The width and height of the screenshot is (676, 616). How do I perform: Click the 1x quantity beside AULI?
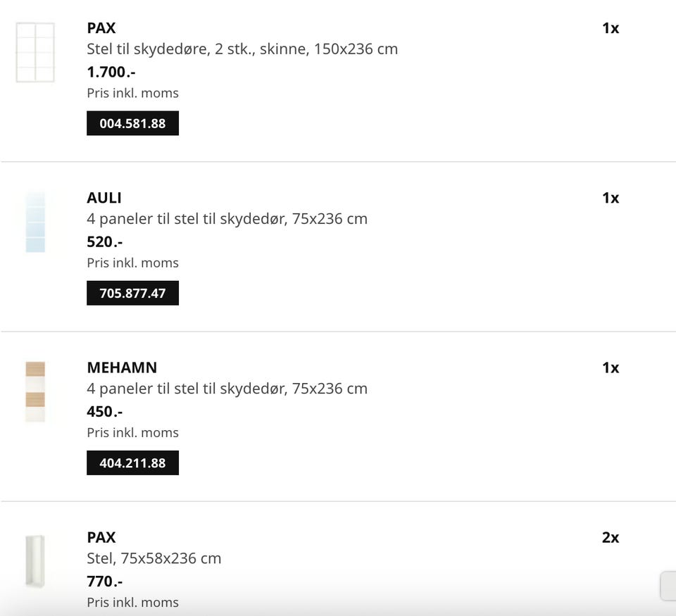pyautogui.click(x=611, y=198)
